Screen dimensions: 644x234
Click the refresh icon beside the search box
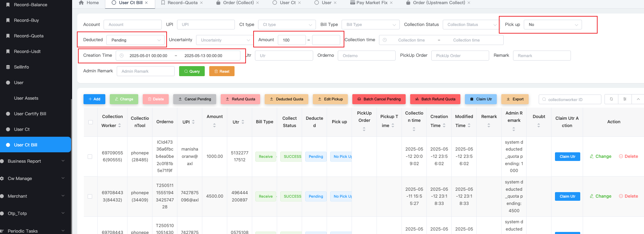[x=611, y=99]
